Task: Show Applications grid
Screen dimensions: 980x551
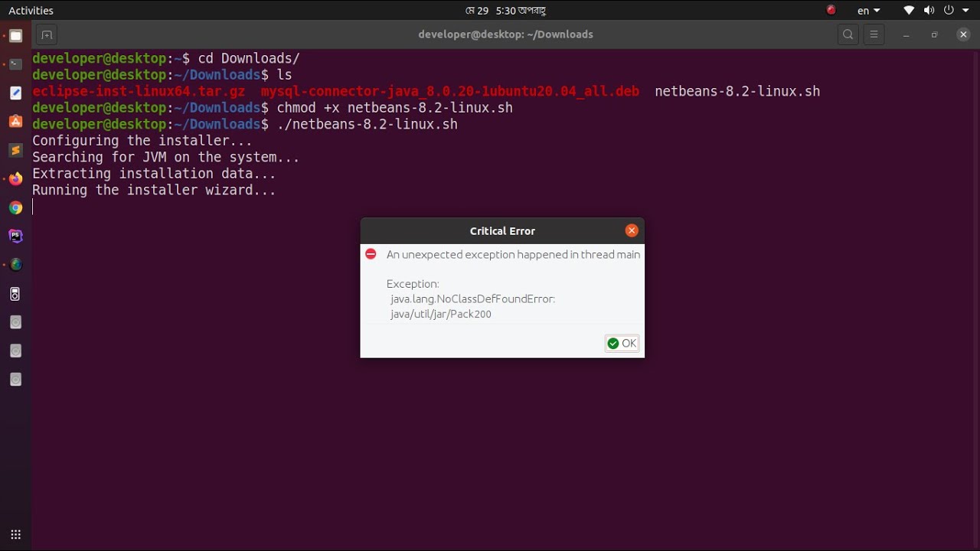Action: (x=15, y=535)
